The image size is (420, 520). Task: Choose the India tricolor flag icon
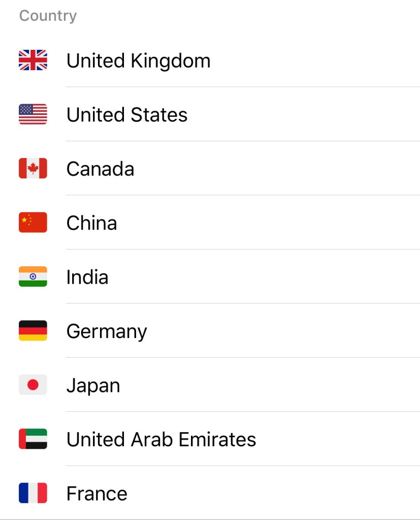pyautogui.click(x=33, y=277)
